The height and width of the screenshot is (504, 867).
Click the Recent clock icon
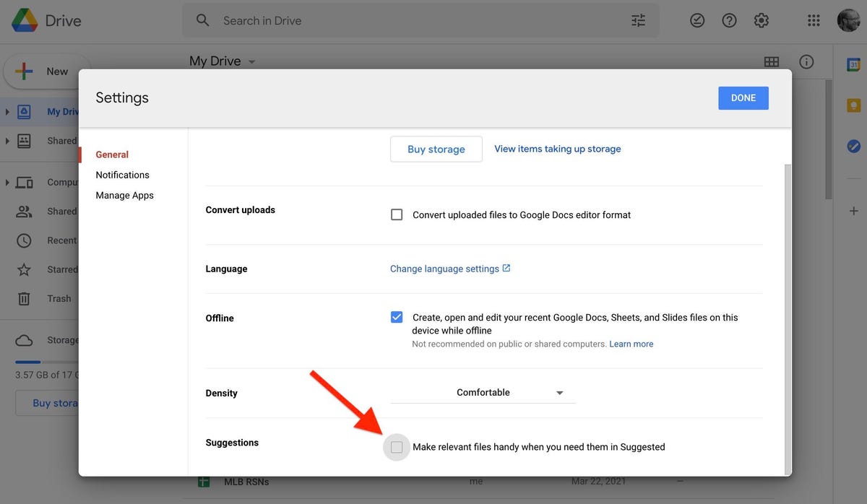pyautogui.click(x=24, y=240)
